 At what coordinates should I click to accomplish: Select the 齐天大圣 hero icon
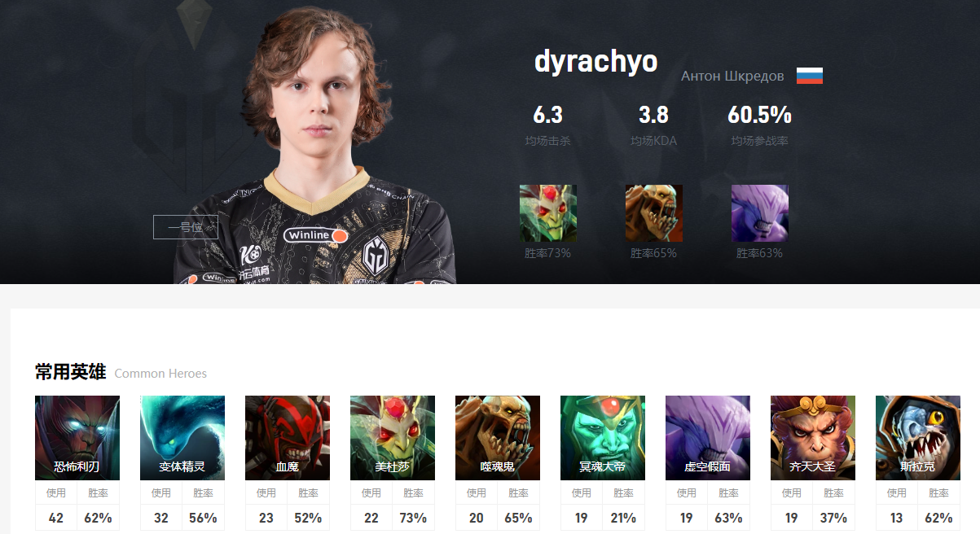[813, 438]
